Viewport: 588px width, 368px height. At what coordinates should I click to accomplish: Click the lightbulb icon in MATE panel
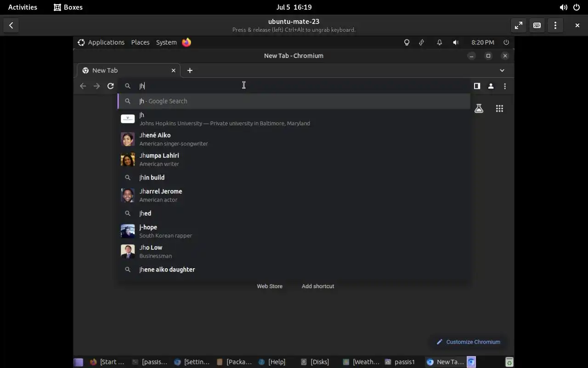pyautogui.click(x=407, y=42)
